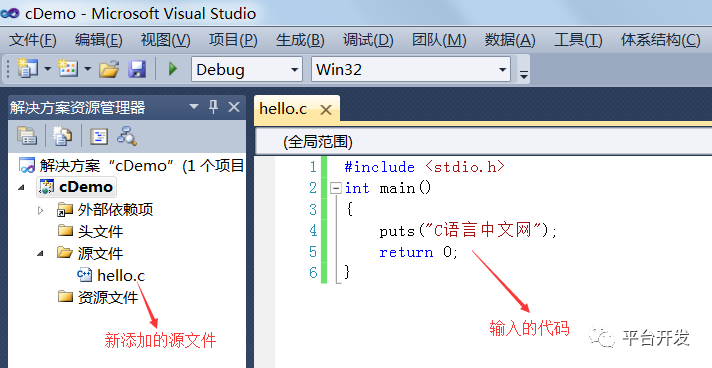Viewport: 712px width, 368px height.
Task: Open the Add New Item dropdown arrow
Action: (88, 69)
